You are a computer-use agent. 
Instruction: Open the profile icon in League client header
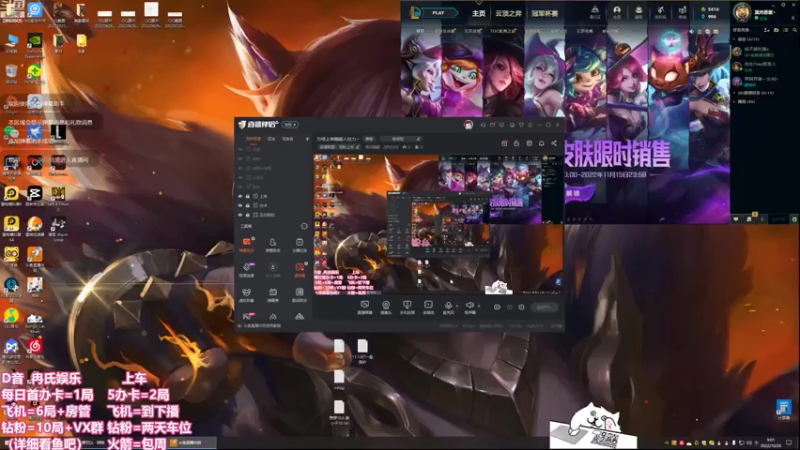pos(617,11)
